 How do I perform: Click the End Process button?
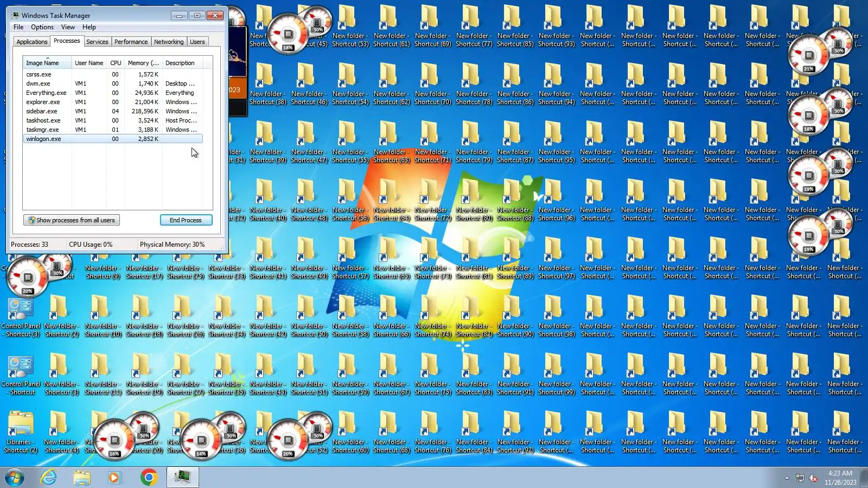click(186, 220)
